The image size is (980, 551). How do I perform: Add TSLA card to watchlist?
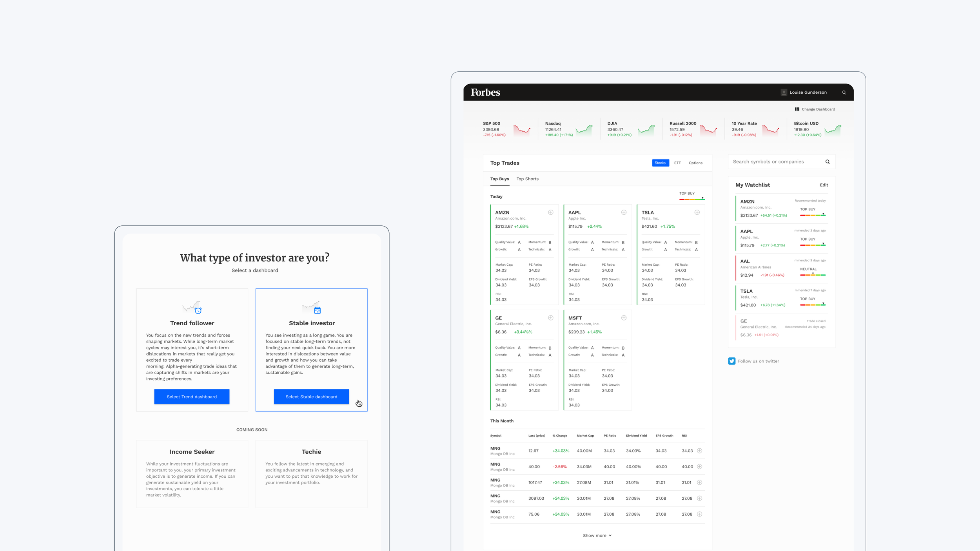[x=697, y=212]
